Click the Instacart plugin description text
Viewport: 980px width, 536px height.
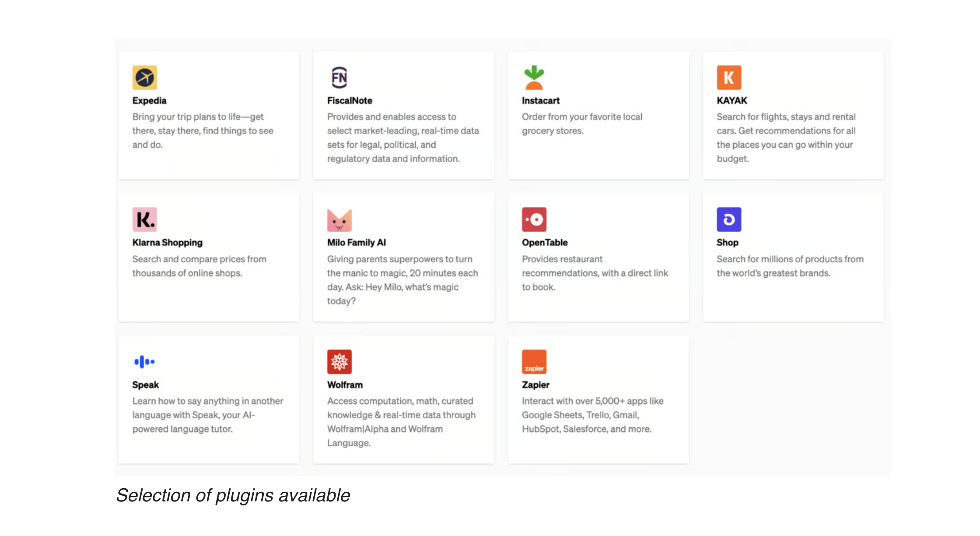coord(582,123)
